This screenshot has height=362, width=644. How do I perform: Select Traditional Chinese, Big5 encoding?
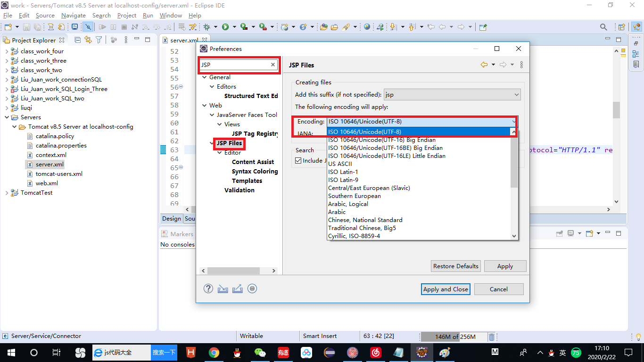362,228
